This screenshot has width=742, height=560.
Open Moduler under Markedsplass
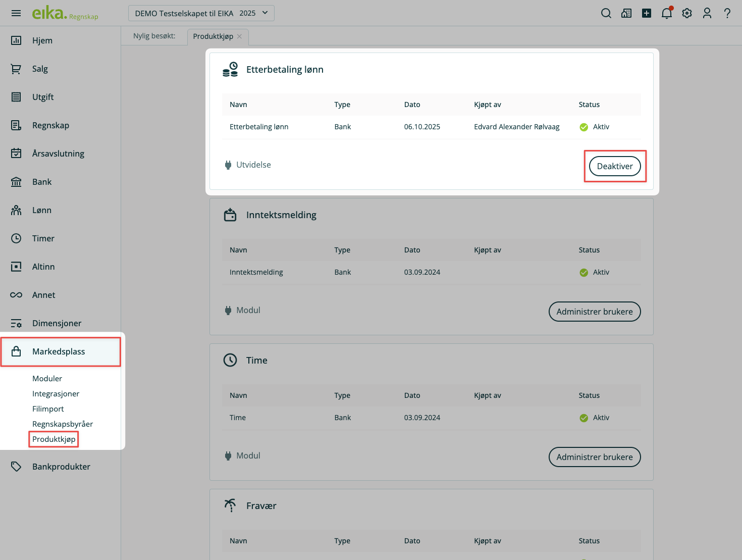[47, 379]
